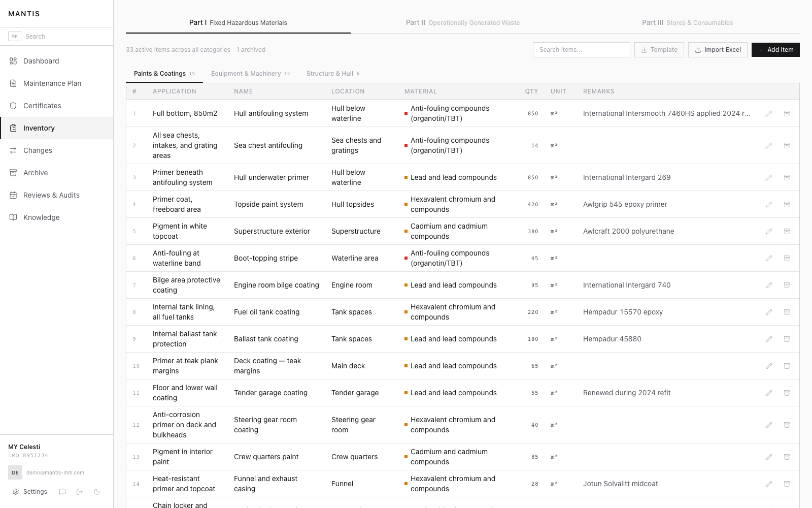Click the QTY column header

pyautogui.click(x=531, y=91)
